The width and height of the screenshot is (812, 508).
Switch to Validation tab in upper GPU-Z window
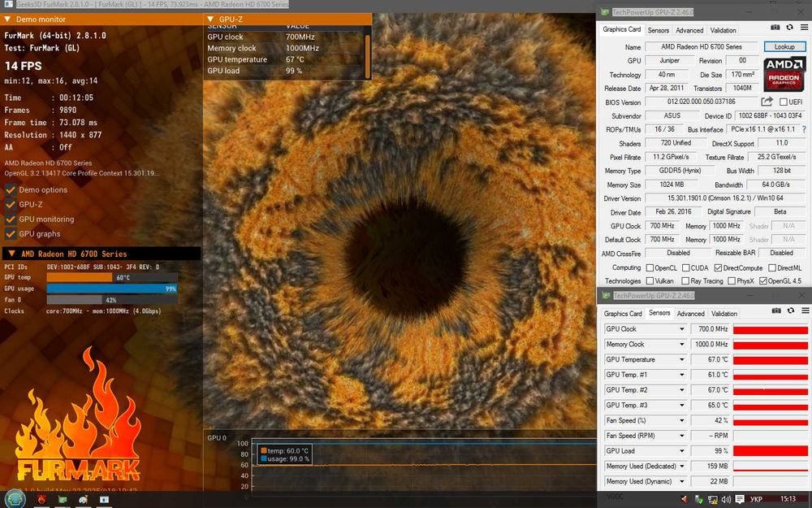[723, 31]
